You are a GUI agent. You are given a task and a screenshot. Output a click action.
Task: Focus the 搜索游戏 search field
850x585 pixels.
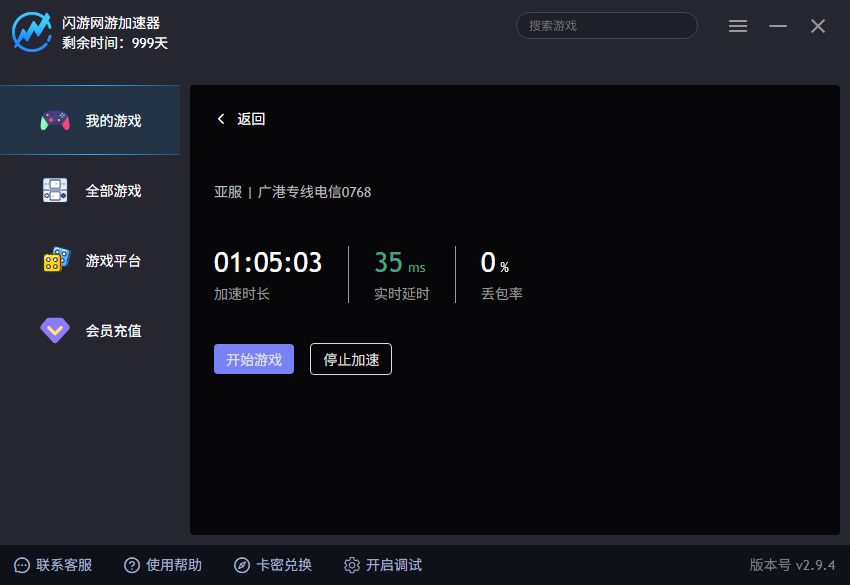606,26
